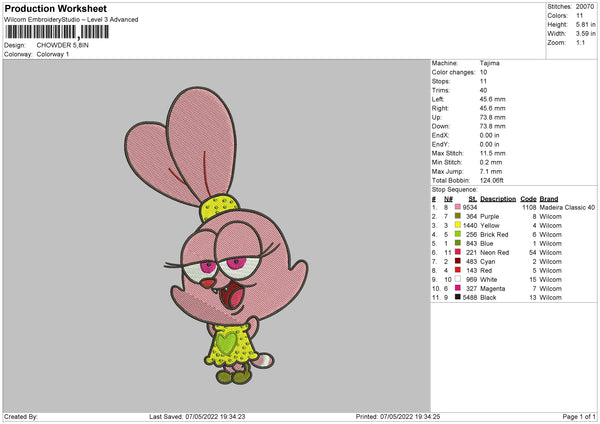Image resolution: width=600 pixels, height=424 pixels.
Task: Click the Neon Red description text
Action: point(494,253)
